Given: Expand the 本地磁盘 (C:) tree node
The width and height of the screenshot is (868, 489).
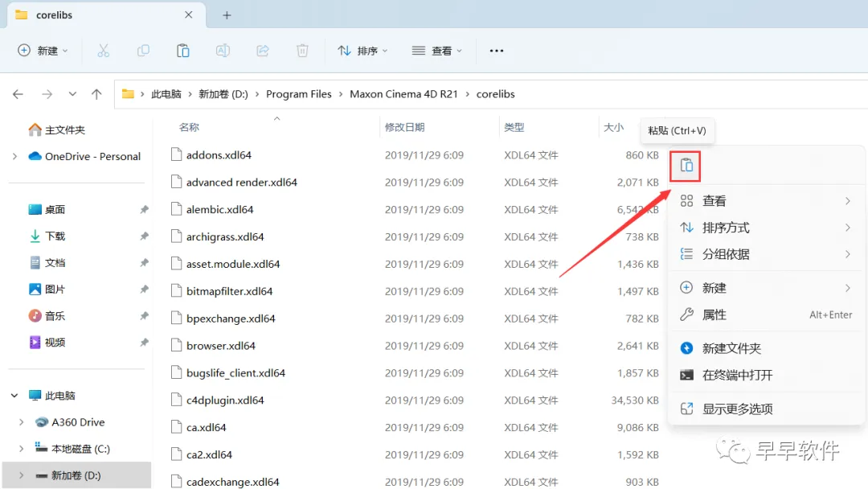Looking at the screenshot, I should point(21,449).
